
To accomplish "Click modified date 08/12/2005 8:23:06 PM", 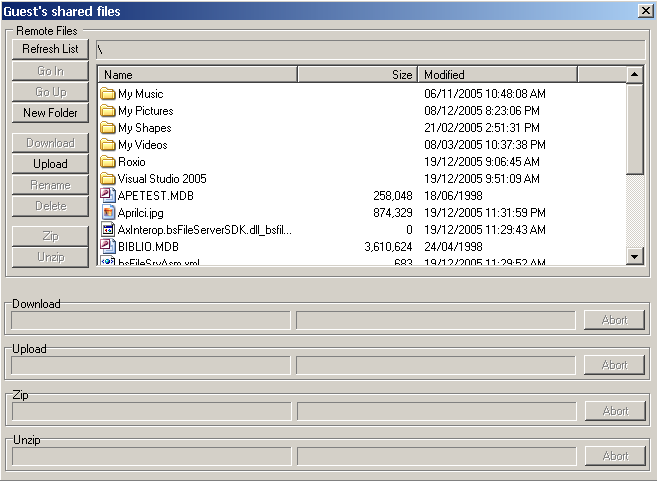I will [x=482, y=111].
